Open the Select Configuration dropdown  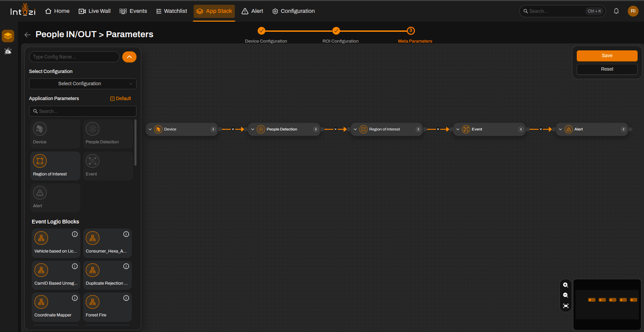tap(83, 84)
